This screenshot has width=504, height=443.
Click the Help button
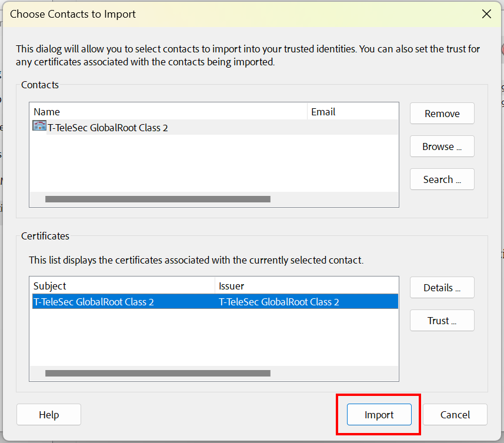(x=49, y=414)
